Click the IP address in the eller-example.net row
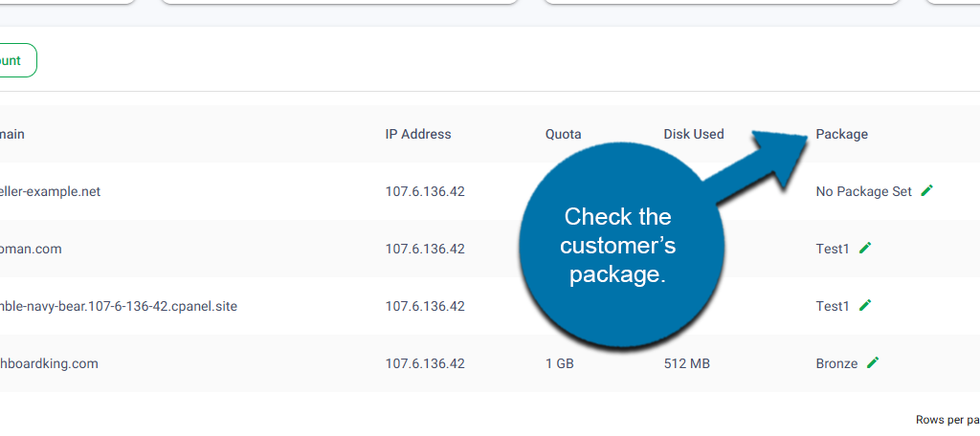This screenshot has height=436, width=980. (425, 191)
